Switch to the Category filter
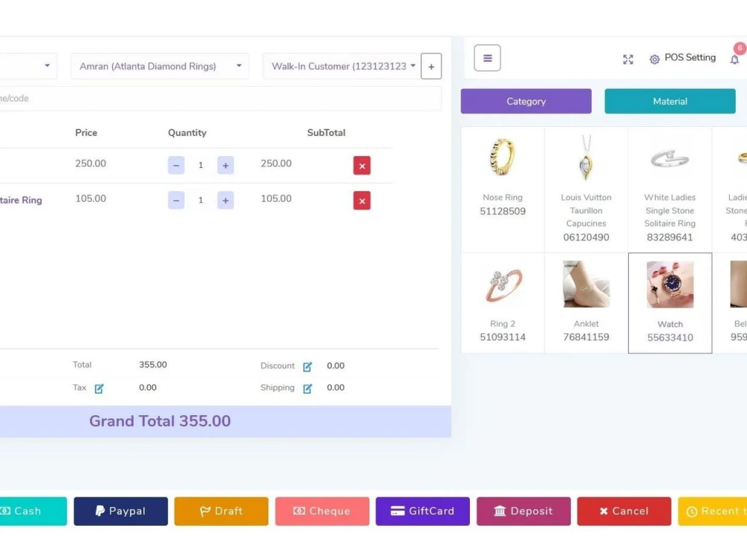 click(x=526, y=102)
